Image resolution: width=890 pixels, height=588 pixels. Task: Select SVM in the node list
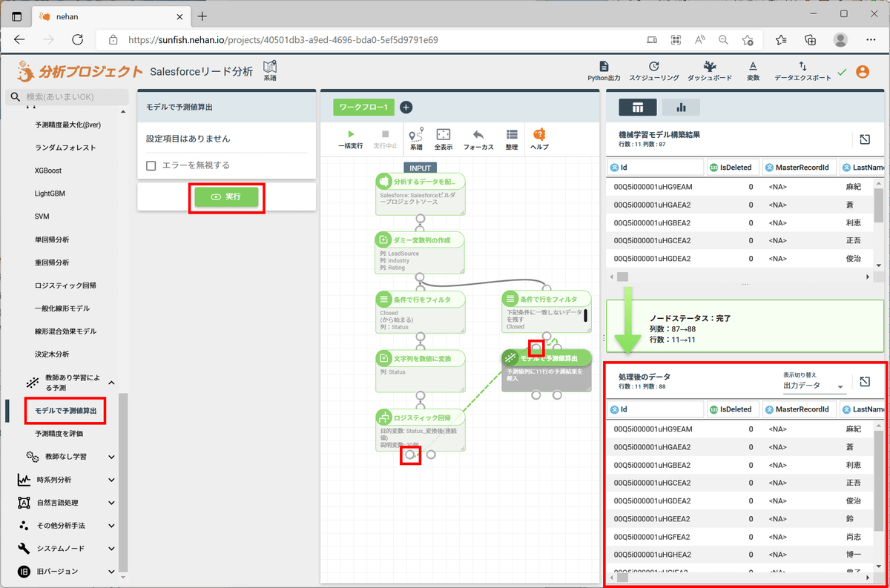(x=42, y=217)
